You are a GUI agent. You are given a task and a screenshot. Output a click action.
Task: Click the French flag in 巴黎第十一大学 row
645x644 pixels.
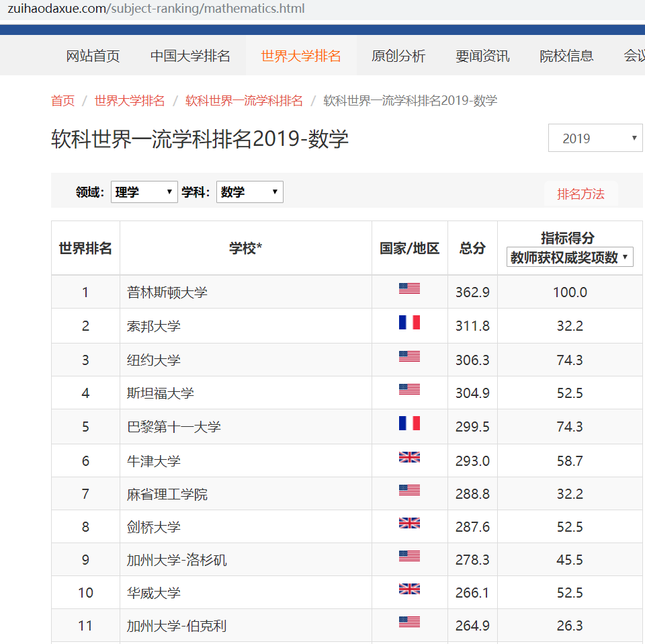(409, 423)
